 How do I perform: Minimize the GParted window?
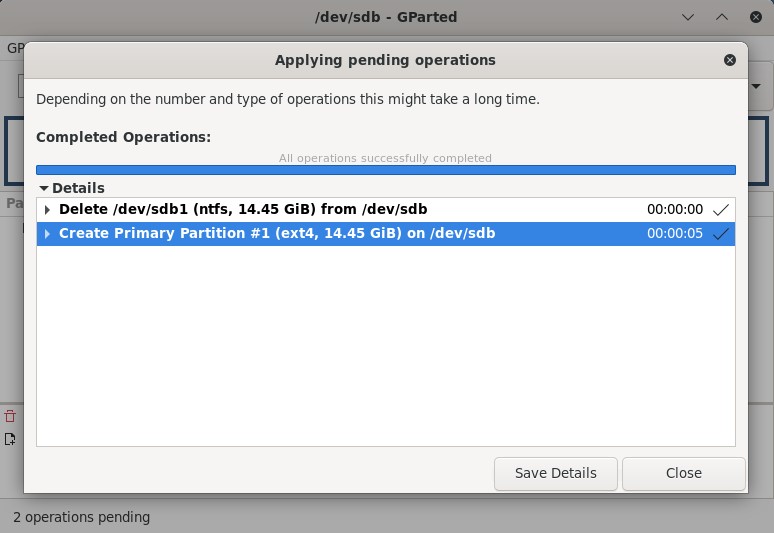(x=688, y=17)
